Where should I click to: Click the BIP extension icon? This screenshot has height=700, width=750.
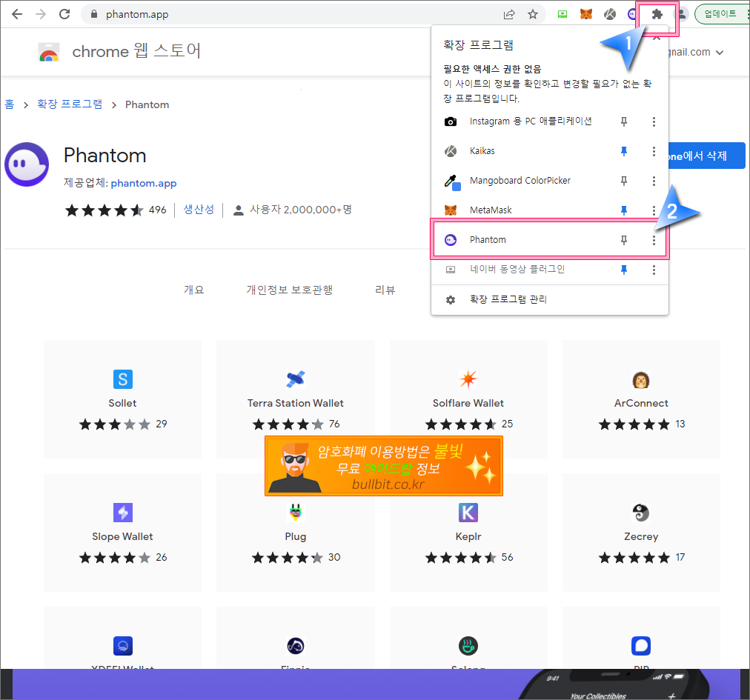641,646
